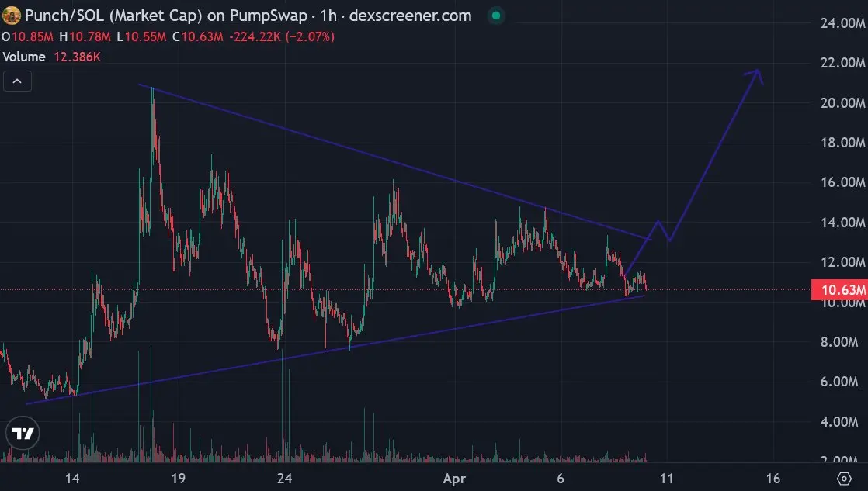Click the 8.00M price axis label
The height and width of the screenshot is (491, 868).
839,342
